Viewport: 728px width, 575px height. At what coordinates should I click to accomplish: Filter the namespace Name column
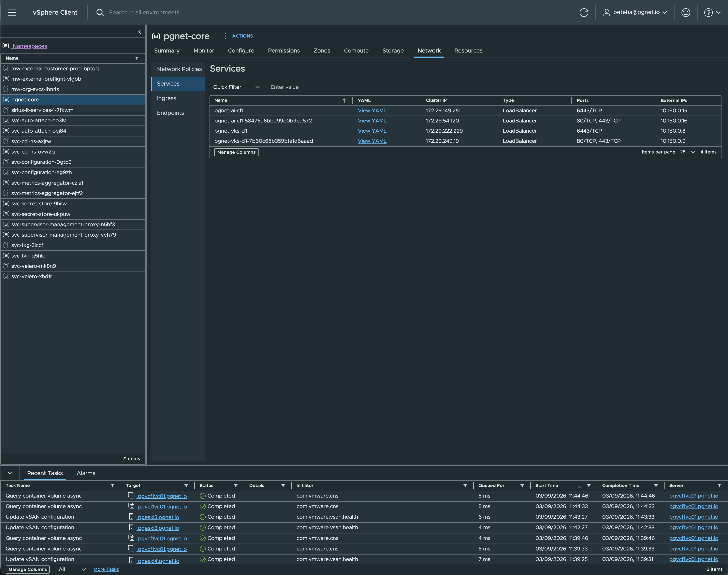click(x=137, y=58)
